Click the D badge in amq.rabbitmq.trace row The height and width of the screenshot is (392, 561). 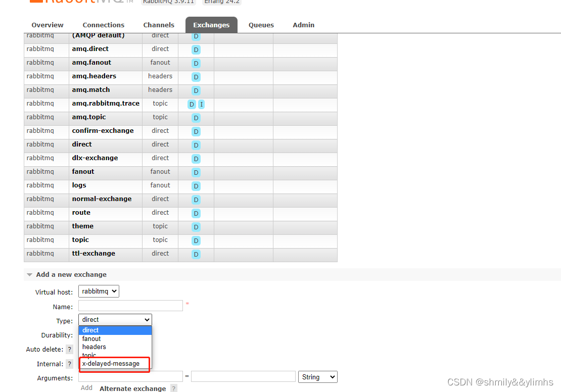192,104
